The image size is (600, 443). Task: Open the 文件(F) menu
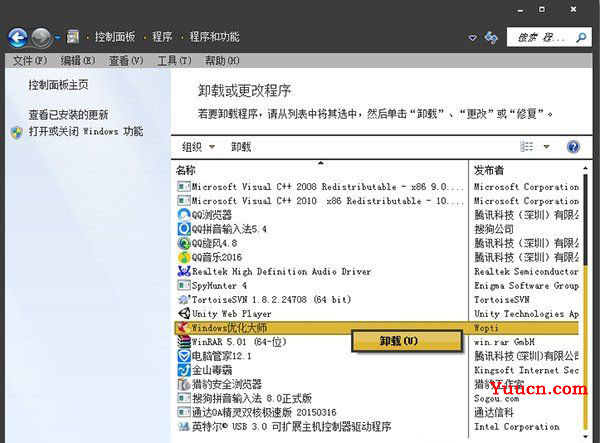pyautogui.click(x=30, y=60)
